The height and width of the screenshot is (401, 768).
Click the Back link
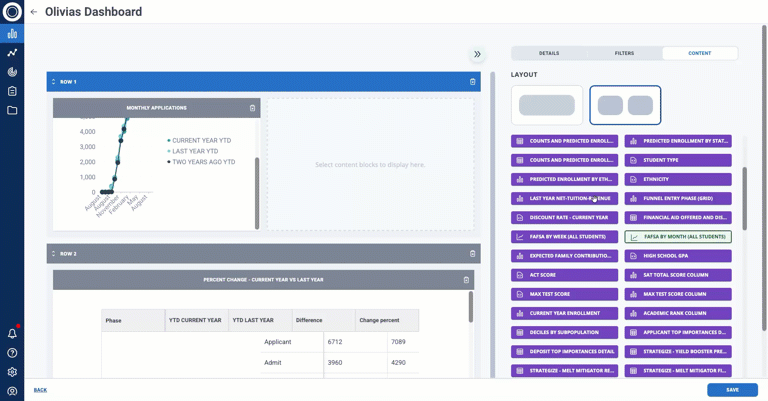click(40, 390)
